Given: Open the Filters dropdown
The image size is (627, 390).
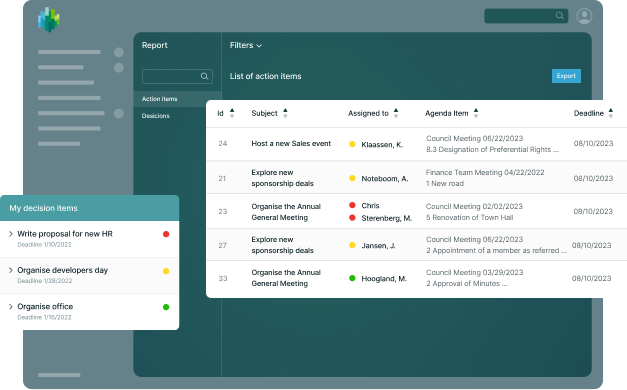Looking at the screenshot, I should click(x=246, y=45).
